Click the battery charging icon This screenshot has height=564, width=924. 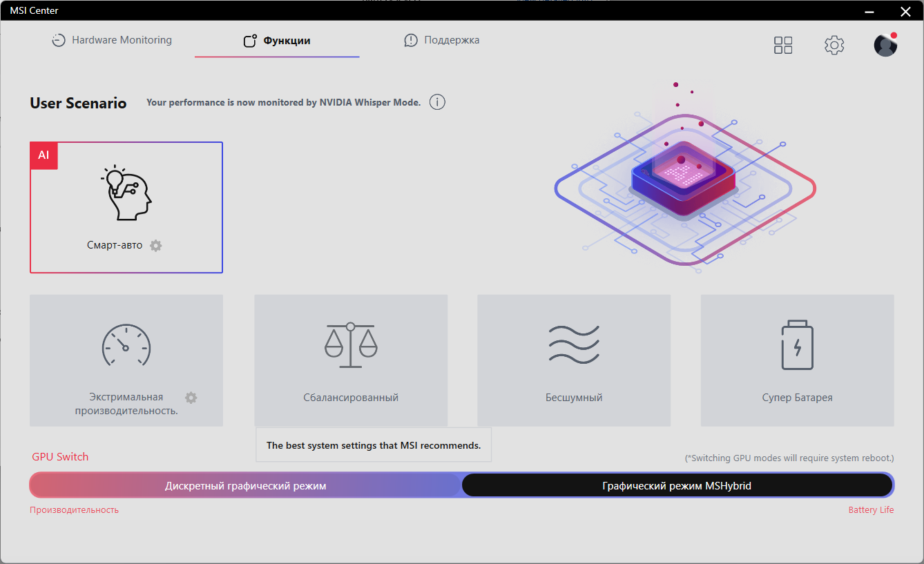[x=798, y=344]
